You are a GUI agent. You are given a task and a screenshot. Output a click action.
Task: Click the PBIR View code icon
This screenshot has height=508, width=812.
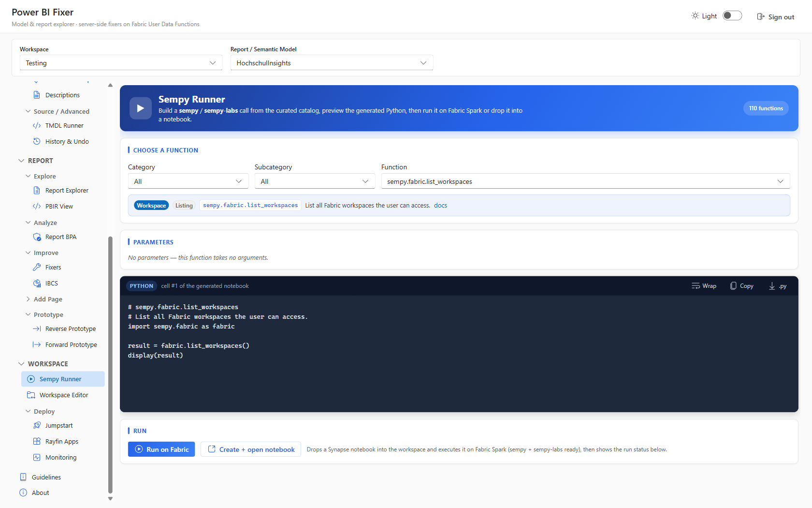[x=37, y=206]
